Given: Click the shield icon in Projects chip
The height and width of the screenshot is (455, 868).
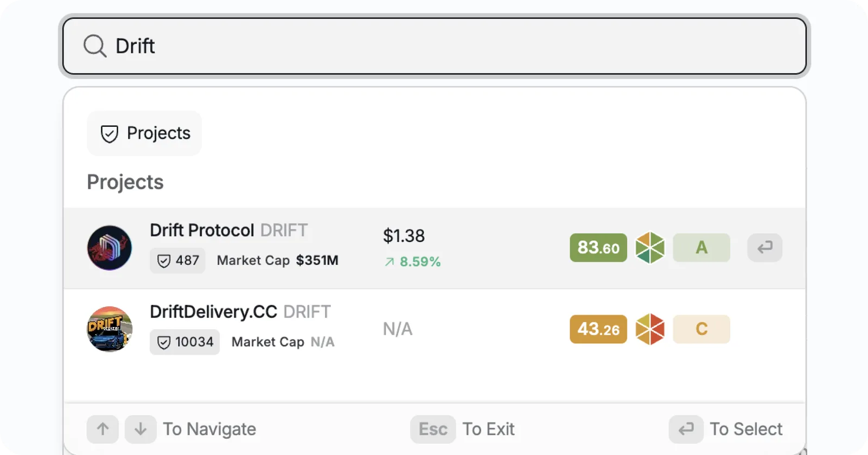Looking at the screenshot, I should click(109, 133).
